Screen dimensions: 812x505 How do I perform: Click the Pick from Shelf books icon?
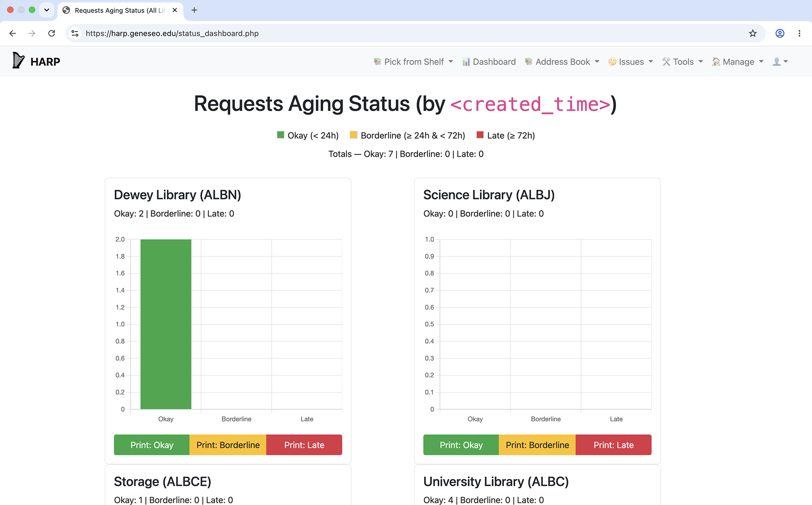tap(378, 62)
